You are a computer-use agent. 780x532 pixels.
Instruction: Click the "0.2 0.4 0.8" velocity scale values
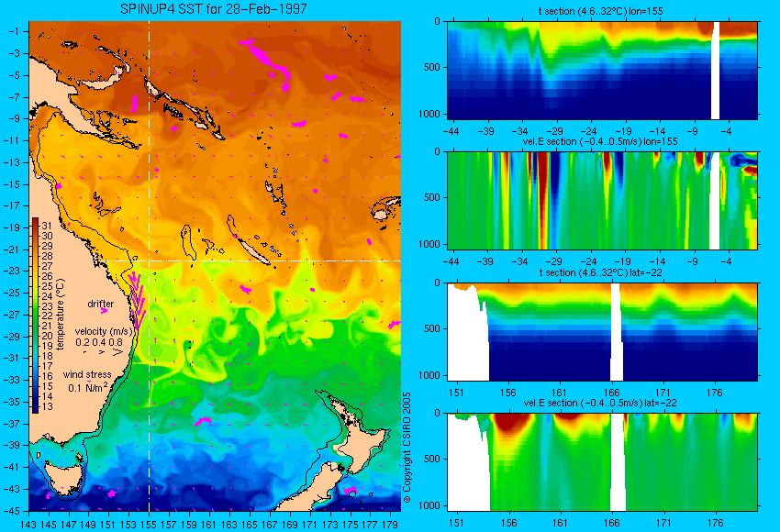point(99,342)
